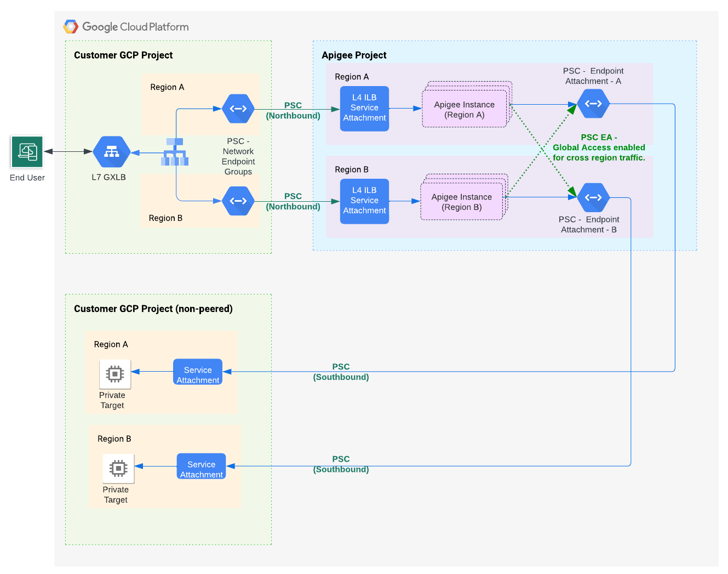Select the Apigee Instance (Region B) box
728x574 pixels.
point(461,202)
